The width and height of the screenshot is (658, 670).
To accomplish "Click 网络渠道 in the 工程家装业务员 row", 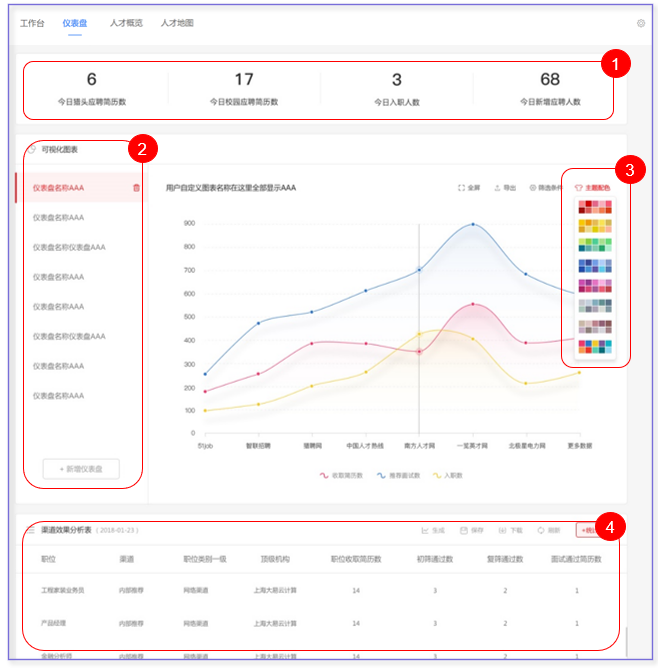I will point(196,591).
